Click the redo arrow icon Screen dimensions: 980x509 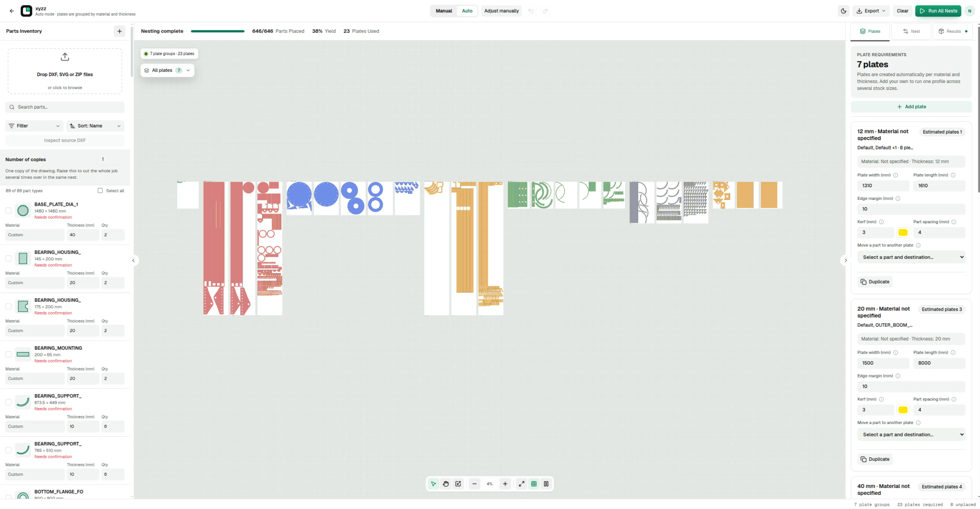tap(545, 11)
